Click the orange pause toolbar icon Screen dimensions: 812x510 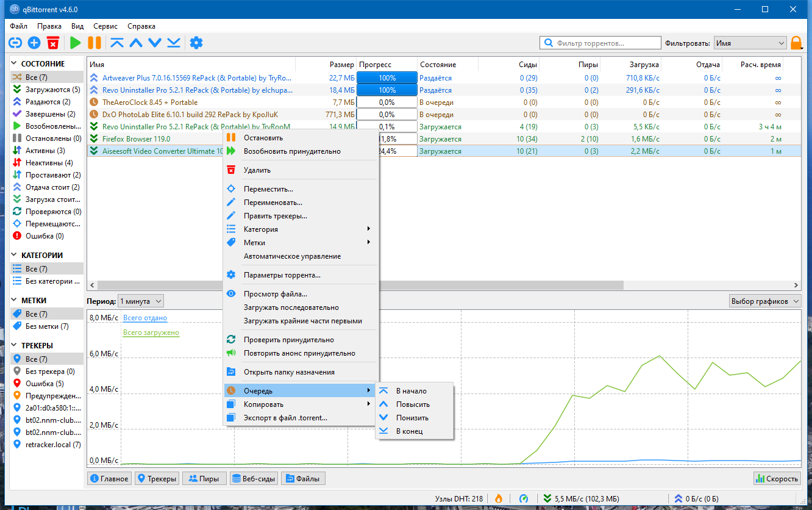(x=94, y=43)
